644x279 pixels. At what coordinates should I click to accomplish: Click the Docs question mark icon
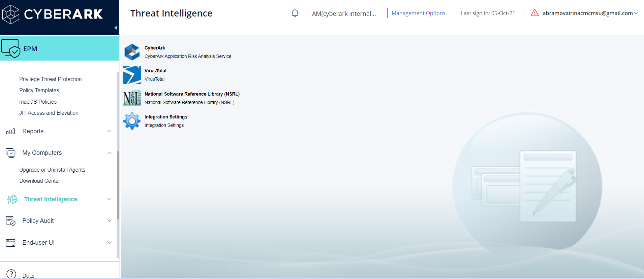11,274
